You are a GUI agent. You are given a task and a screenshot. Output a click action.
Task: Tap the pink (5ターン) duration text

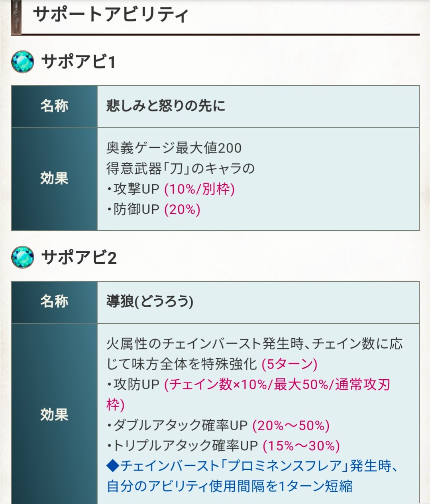click(x=289, y=364)
